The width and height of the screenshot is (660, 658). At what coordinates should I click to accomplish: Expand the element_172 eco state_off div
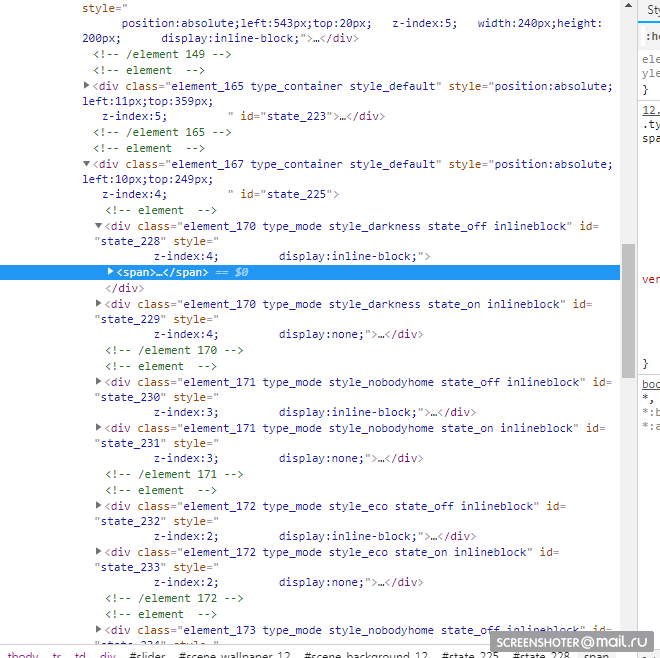[x=99, y=506]
